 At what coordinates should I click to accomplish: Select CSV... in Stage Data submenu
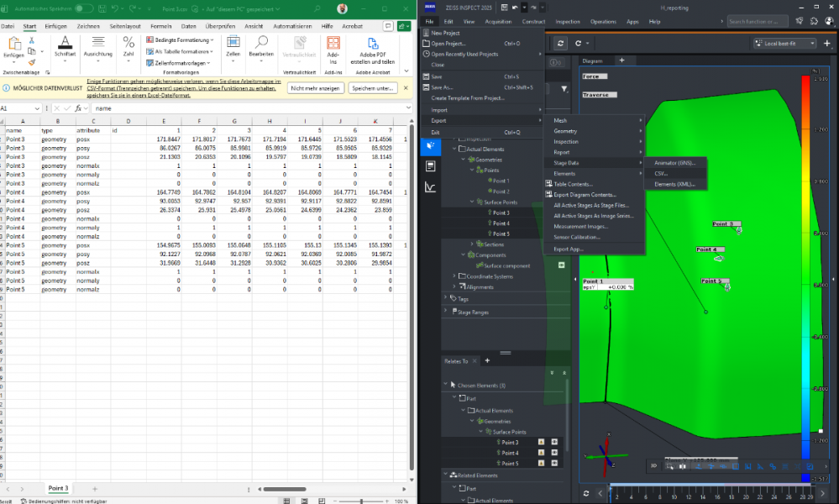(x=662, y=173)
